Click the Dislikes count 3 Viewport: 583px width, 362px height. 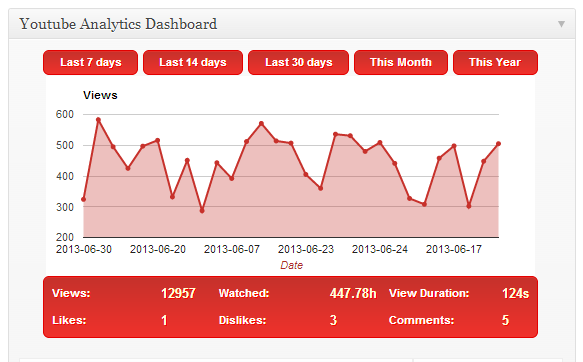click(333, 320)
